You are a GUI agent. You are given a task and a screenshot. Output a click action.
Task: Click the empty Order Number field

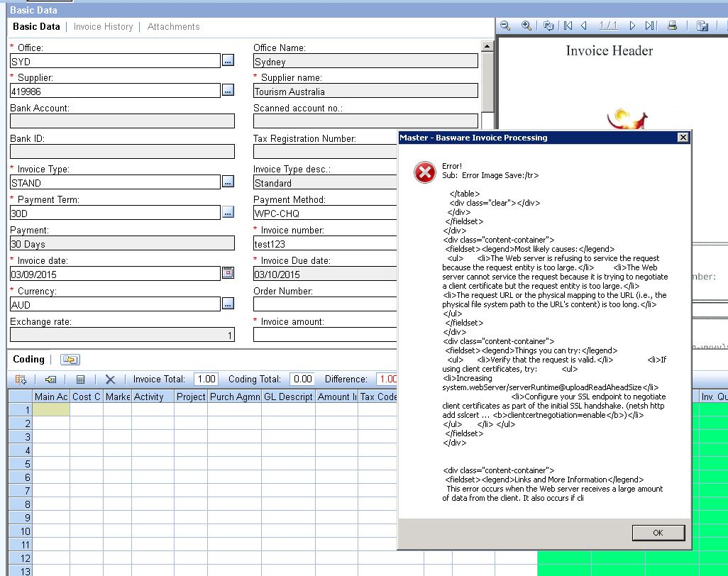pyautogui.click(x=325, y=304)
